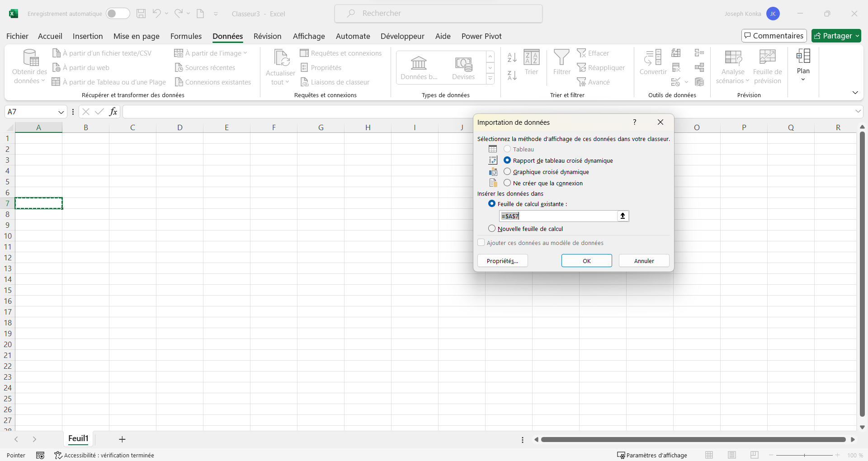868x461 pixels.
Task: Open the Commentaires button
Action: (x=774, y=36)
